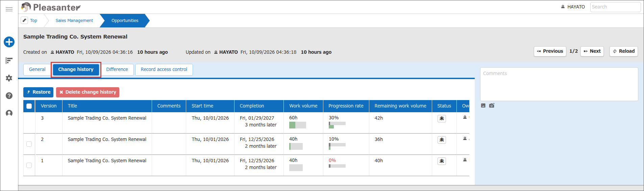
Task: Go to Next record
Action: (x=592, y=51)
